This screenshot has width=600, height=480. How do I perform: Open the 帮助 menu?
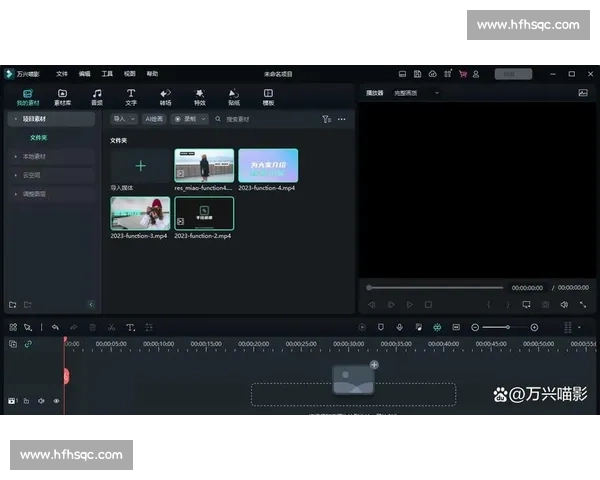tap(152, 74)
